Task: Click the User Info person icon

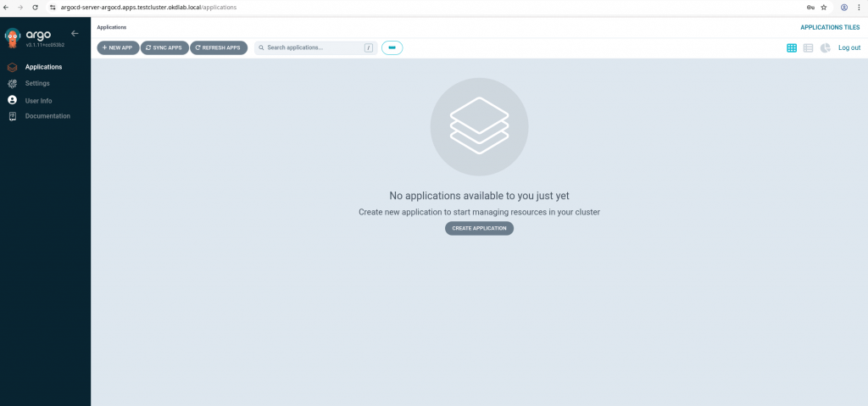Action: pyautogui.click(x=12, y=100)
